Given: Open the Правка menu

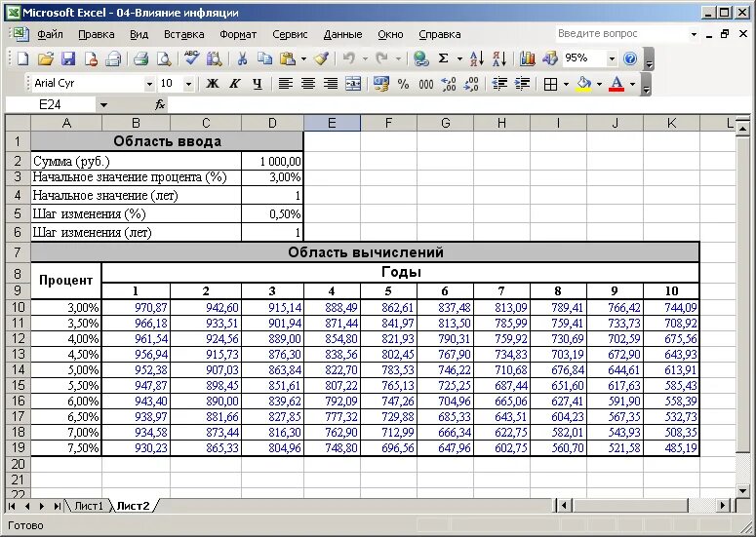Looking at the screenshot, I should tap(96, 34).
